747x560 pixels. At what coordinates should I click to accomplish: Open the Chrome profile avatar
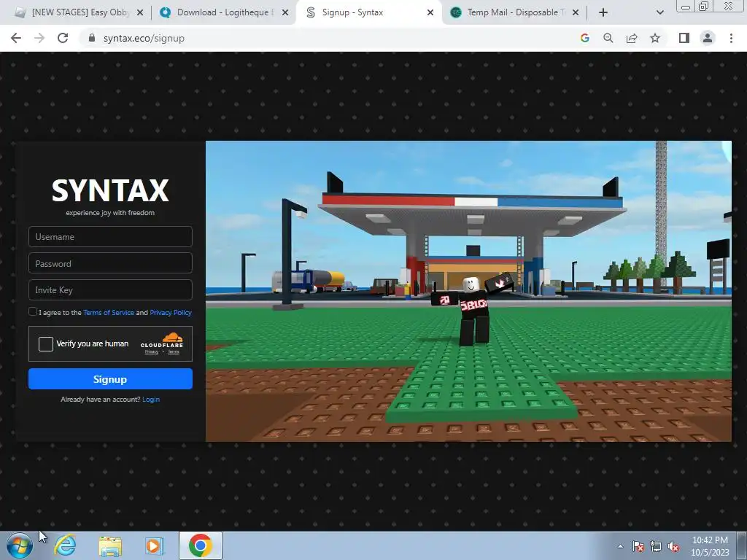pos(708,38)
